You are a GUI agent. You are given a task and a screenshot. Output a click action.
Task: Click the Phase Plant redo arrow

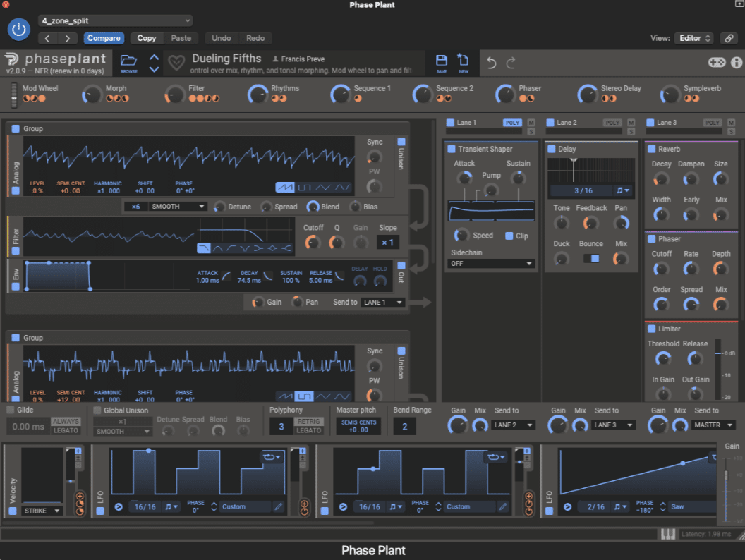[x=511, y=63]
